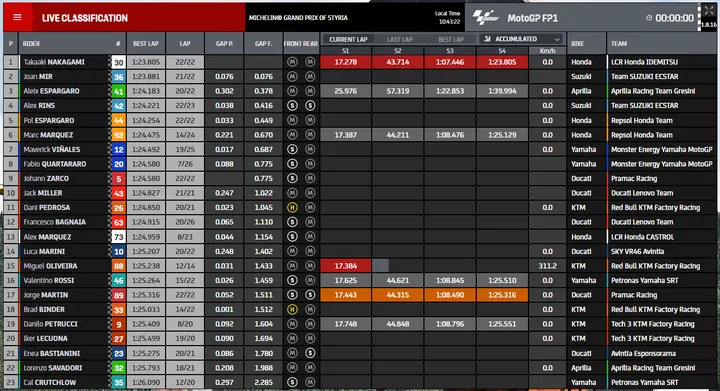Select rider Valentino ROSSI
Image resolution: width=720 pixels, height=391 pixels.
coord(49,280)
